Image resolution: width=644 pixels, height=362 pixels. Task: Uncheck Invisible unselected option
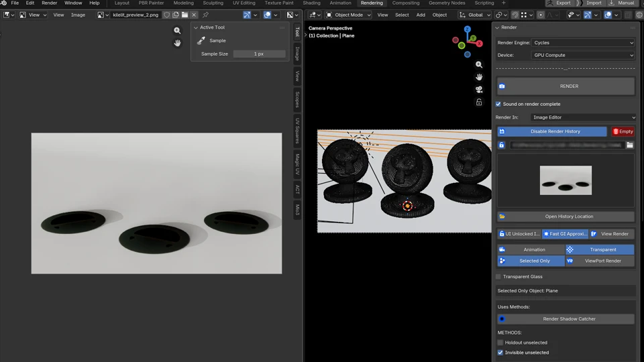coord(500,353)
